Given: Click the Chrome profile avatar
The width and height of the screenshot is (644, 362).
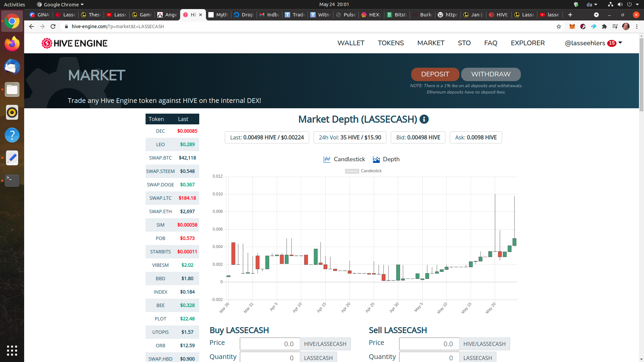Looking at the screenshot, I should [626, 26].
